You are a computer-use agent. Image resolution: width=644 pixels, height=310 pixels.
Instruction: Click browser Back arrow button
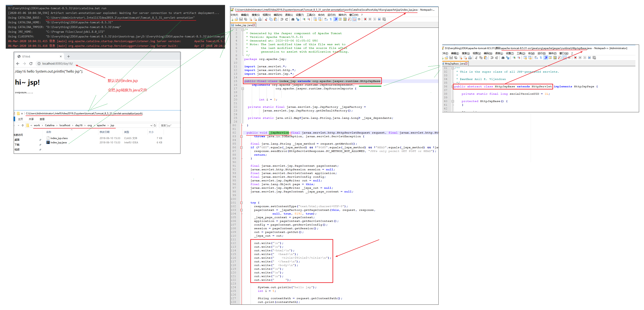[18, 63]
